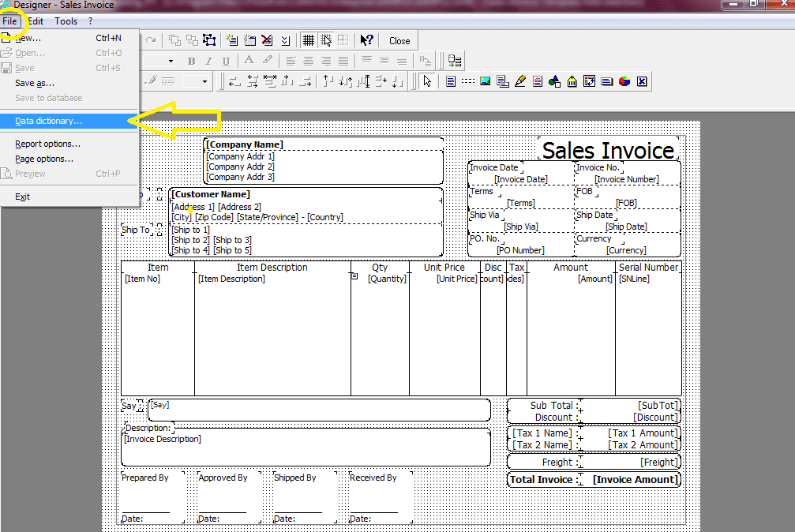Insert a pie chart object
795x532 pixels.
pos(624,81)
